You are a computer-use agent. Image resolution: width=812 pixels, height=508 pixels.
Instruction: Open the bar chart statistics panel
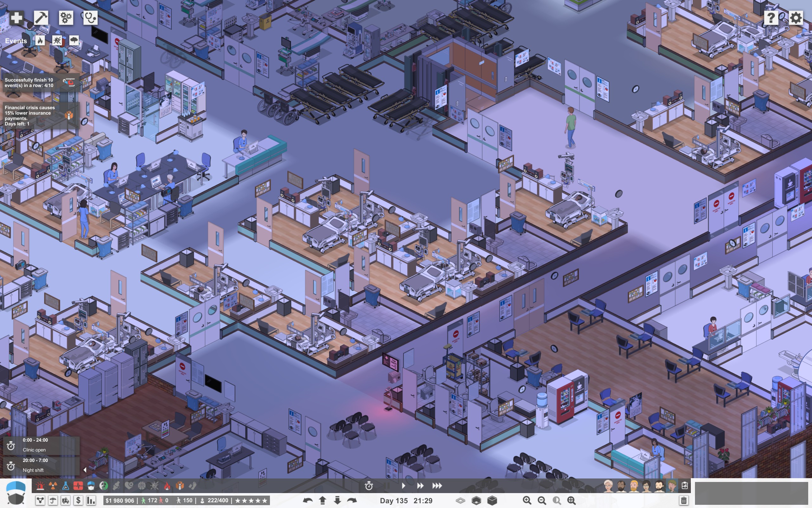[91, 500]
